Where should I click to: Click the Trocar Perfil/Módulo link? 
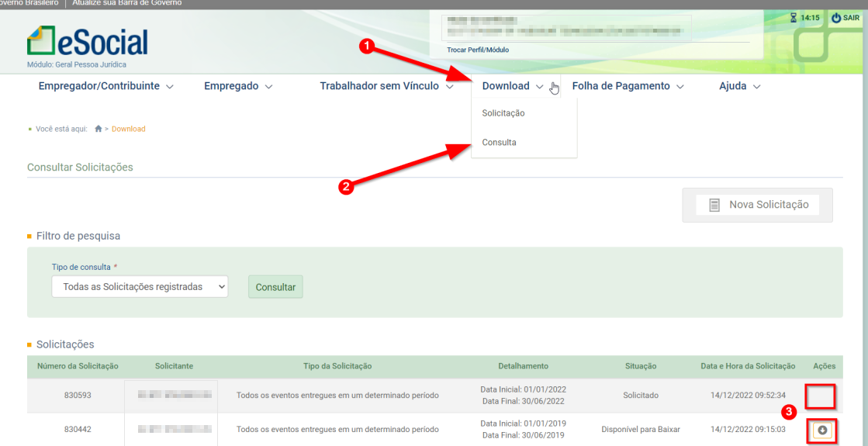click(x=478, y=50)
